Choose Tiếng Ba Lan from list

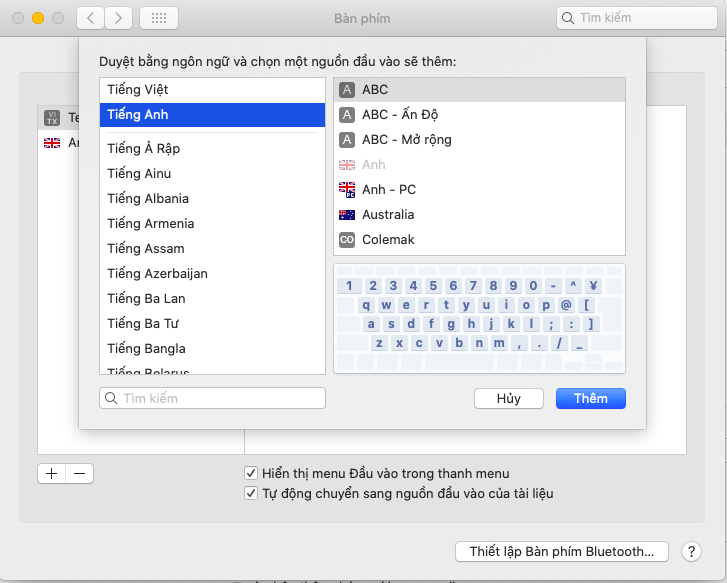coord(212,298)
